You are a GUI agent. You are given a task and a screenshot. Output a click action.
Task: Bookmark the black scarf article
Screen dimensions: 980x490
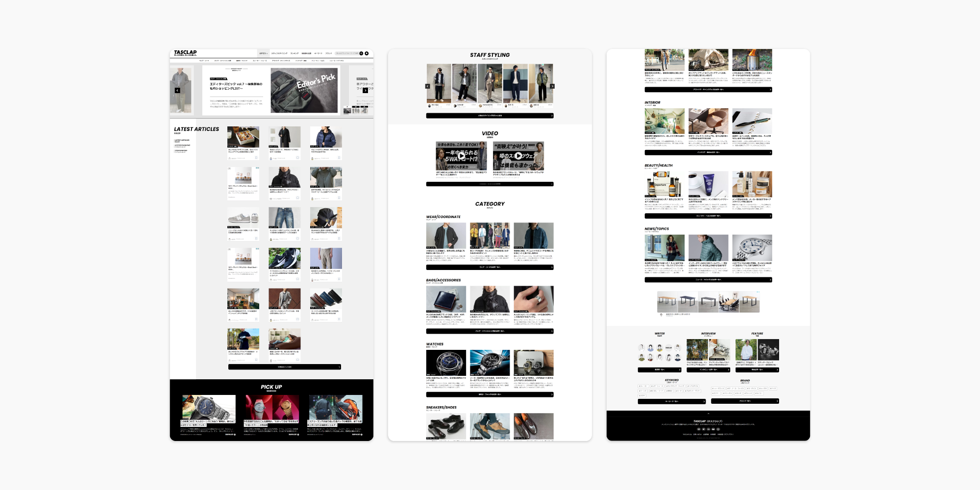[297, 198]
